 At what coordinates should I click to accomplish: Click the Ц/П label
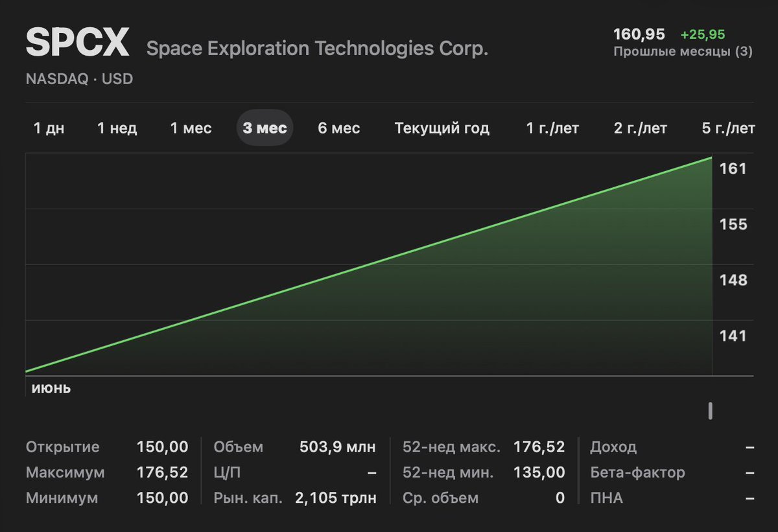pos(227,472)
